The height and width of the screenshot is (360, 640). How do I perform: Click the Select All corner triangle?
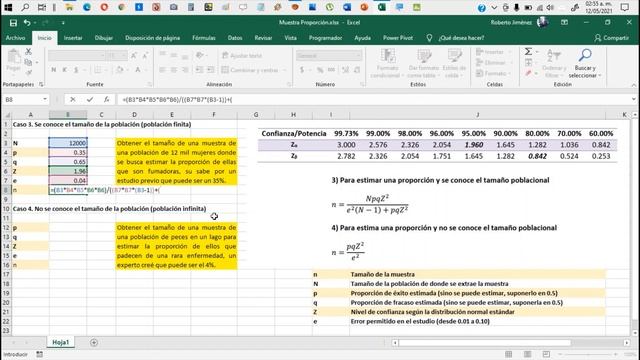[x=7, y=115]
